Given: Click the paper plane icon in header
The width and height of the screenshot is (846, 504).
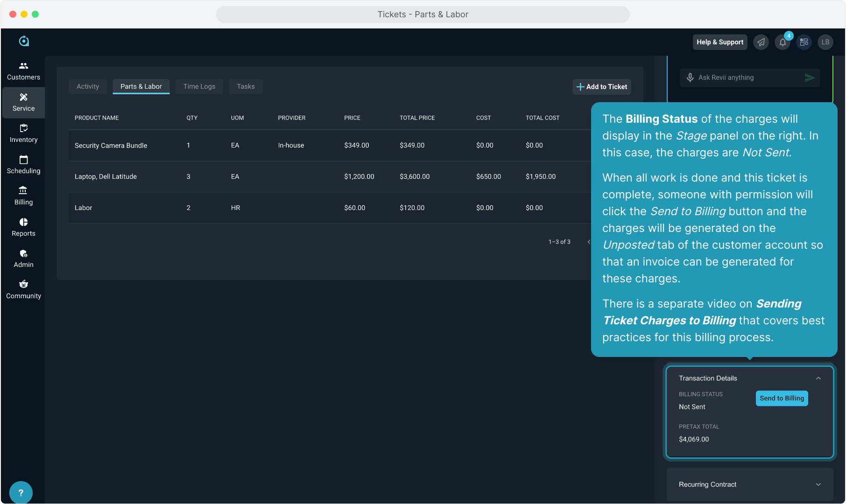Looking at the screenshot, I should 761,42.
